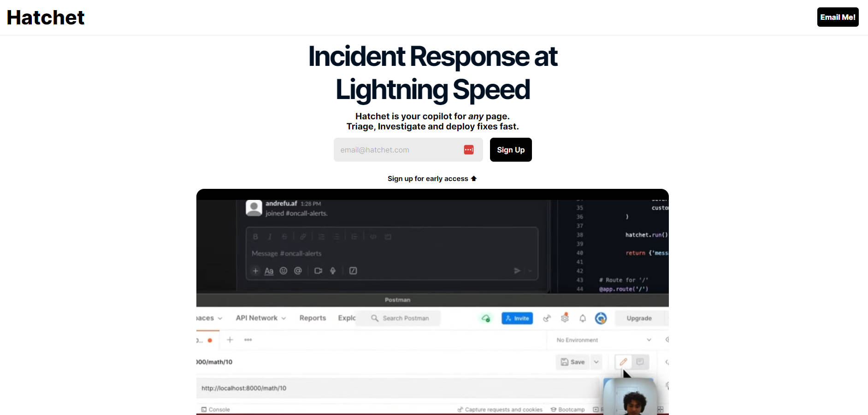This screenshot has height=415, width=868.
Task: Click the Postman sync cloud icon
Action: click(486, 318)
